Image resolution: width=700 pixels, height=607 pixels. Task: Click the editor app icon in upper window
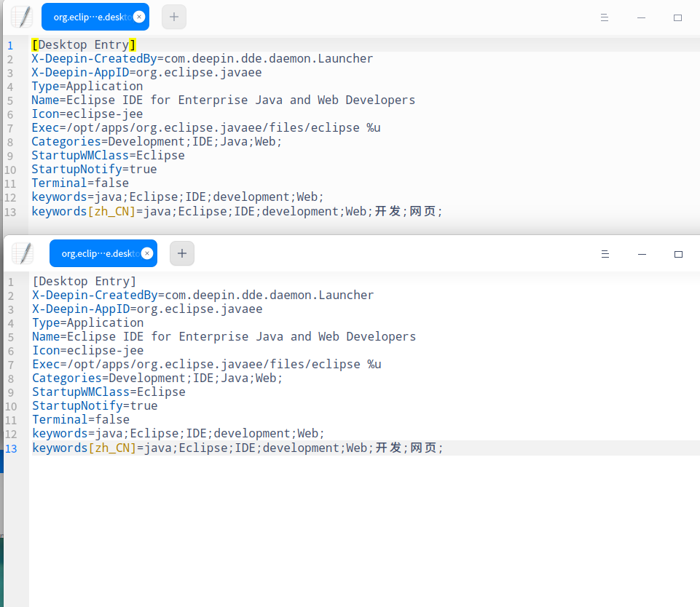click(x=22, y=17)
